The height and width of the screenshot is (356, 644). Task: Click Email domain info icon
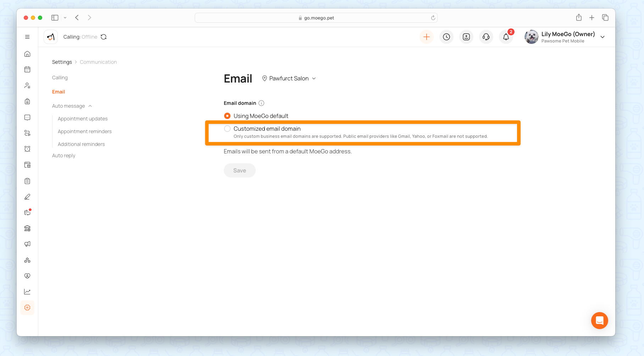(x=261, y=103)
